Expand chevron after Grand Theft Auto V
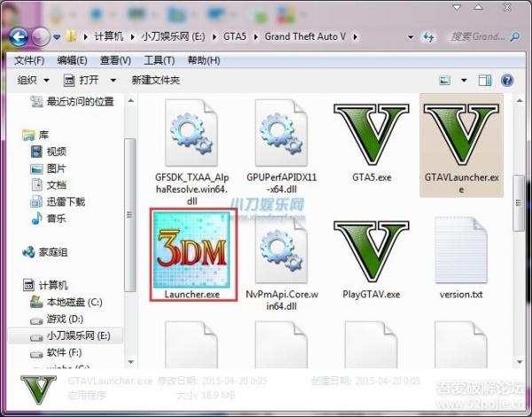The height and width of the screenshot is (417, 532). pos(356,36)
